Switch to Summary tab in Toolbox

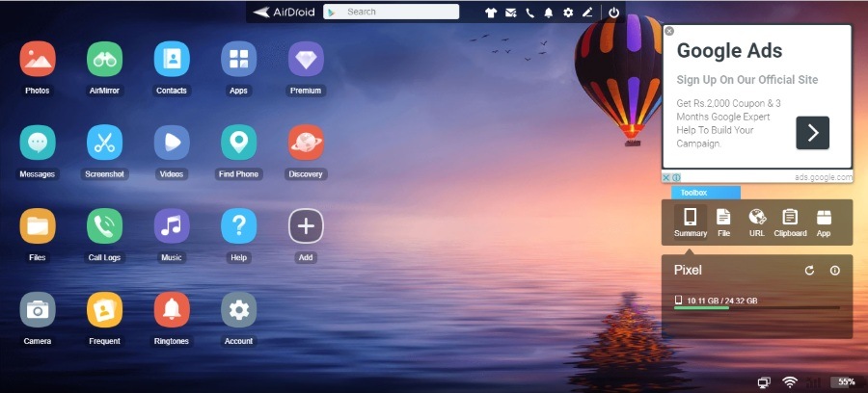point(691,222)
